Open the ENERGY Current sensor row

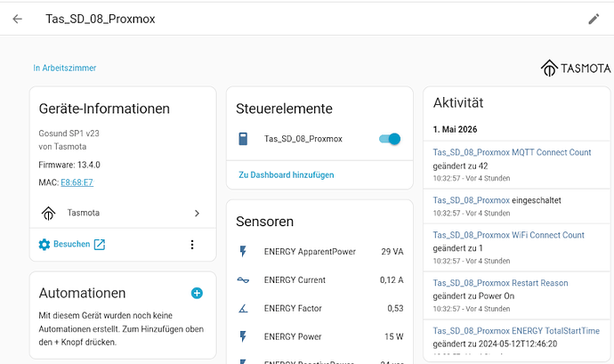(320, 279)
